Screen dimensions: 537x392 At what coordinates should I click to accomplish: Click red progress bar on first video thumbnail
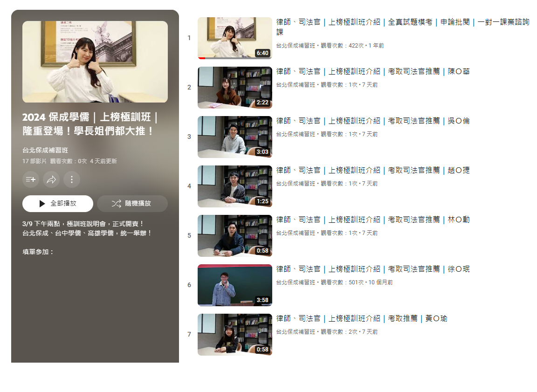tap(202, 58)
